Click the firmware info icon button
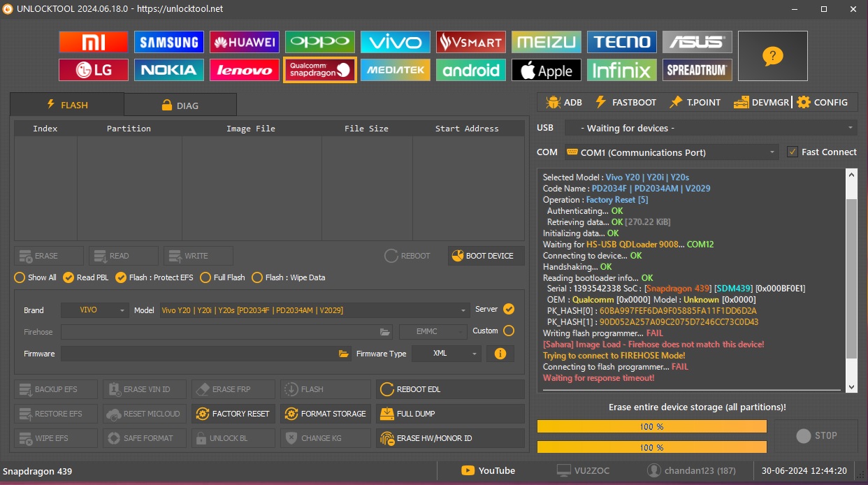This screenshot has height=485, width=868. point(500,354)
